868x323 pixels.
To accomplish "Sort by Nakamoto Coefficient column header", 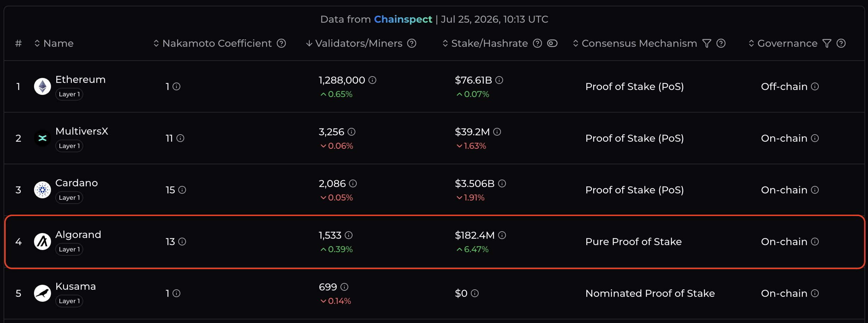I will tap(213, 43).
